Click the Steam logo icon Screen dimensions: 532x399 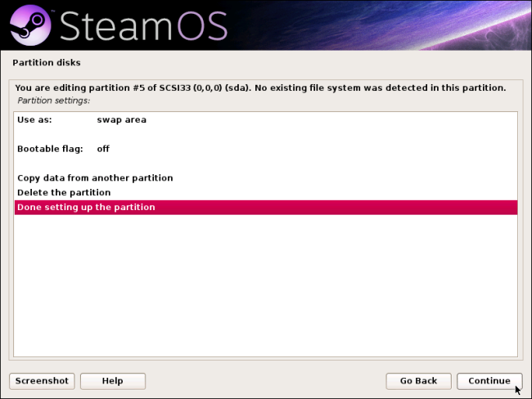(30, 25)
